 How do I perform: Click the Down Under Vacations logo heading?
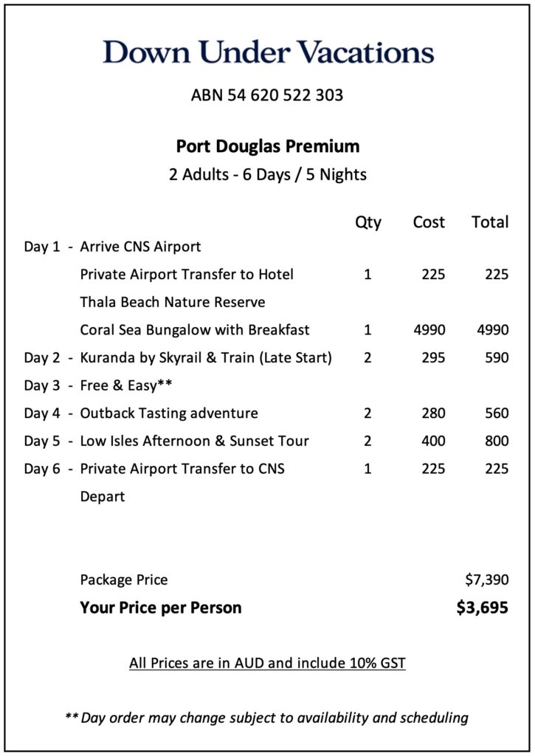[268, 52]
